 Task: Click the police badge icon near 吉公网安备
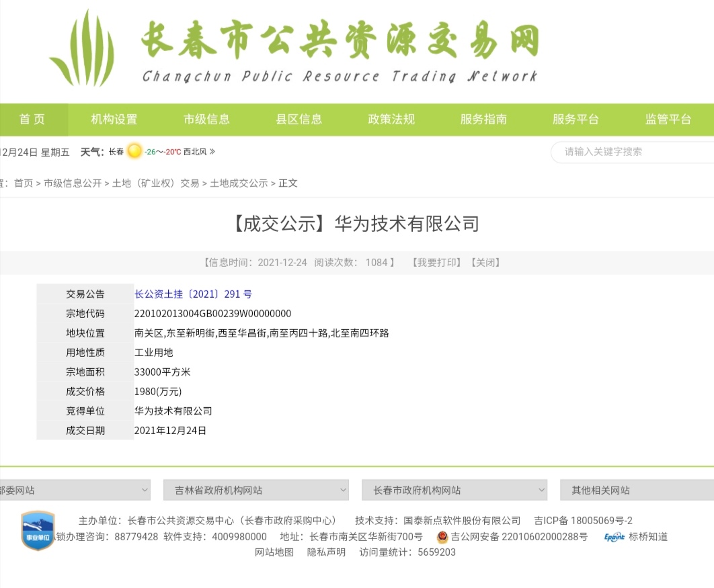point(442,537)
